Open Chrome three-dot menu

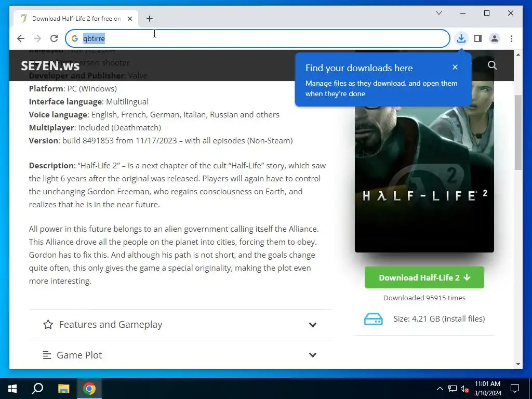coord(511,38)
